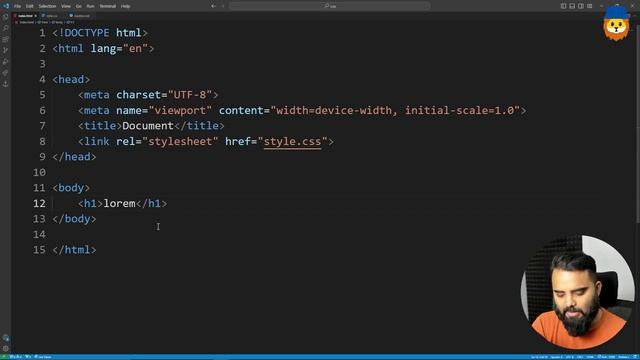Click the Document title text
The width and height of the screenshot is (640, 360).
click(x=148, y=126)
